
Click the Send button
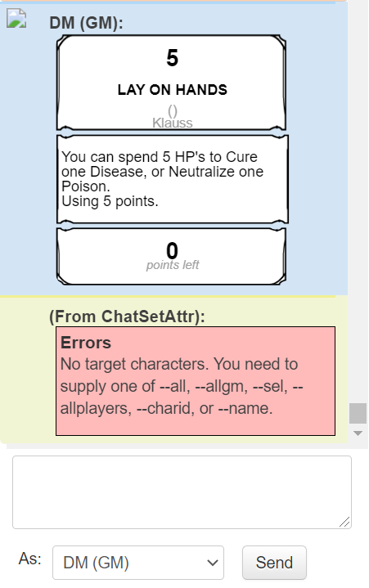pyautogui.click(x=274, y=563)
